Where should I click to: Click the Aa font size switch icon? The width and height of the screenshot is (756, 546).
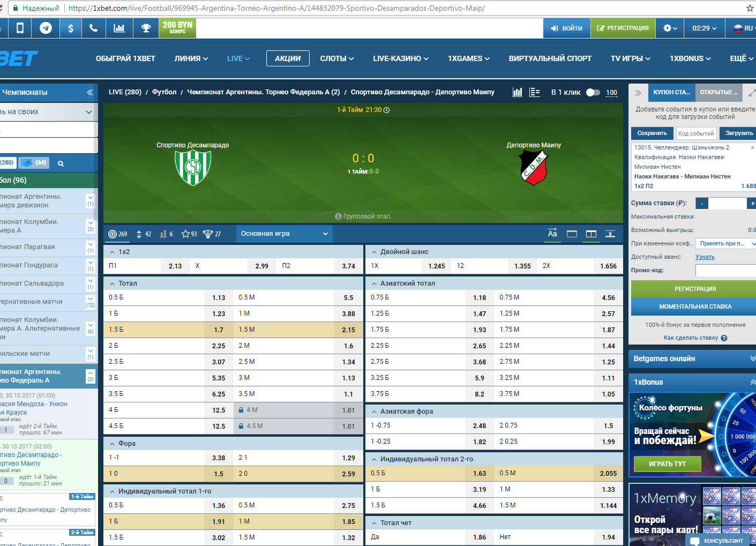(552, 233)
